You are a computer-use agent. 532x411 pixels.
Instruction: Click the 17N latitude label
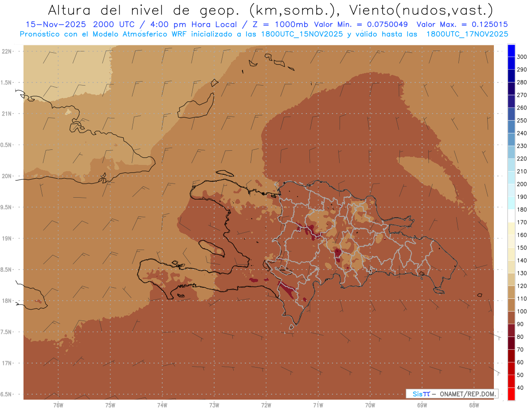pyautogui.click(x=8, y=363)
